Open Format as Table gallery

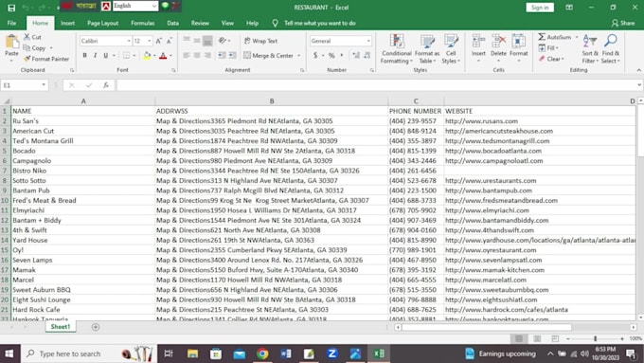[x=427, y=49]
